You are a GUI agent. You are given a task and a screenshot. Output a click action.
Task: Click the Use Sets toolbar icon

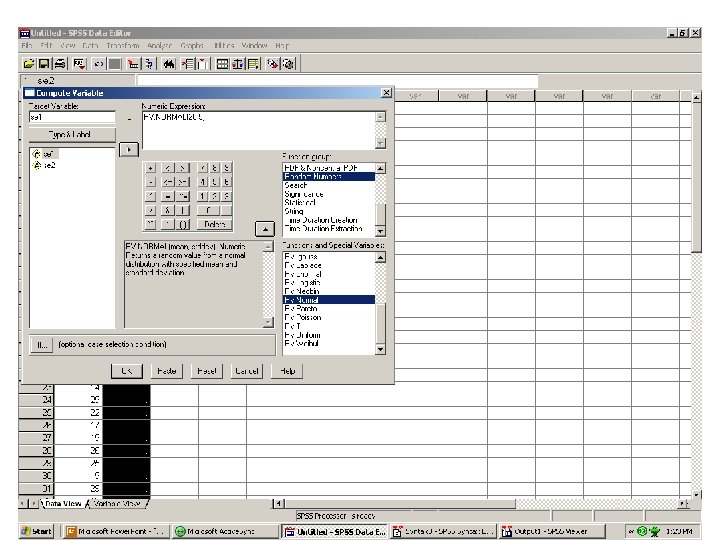[x=288, y=64]
